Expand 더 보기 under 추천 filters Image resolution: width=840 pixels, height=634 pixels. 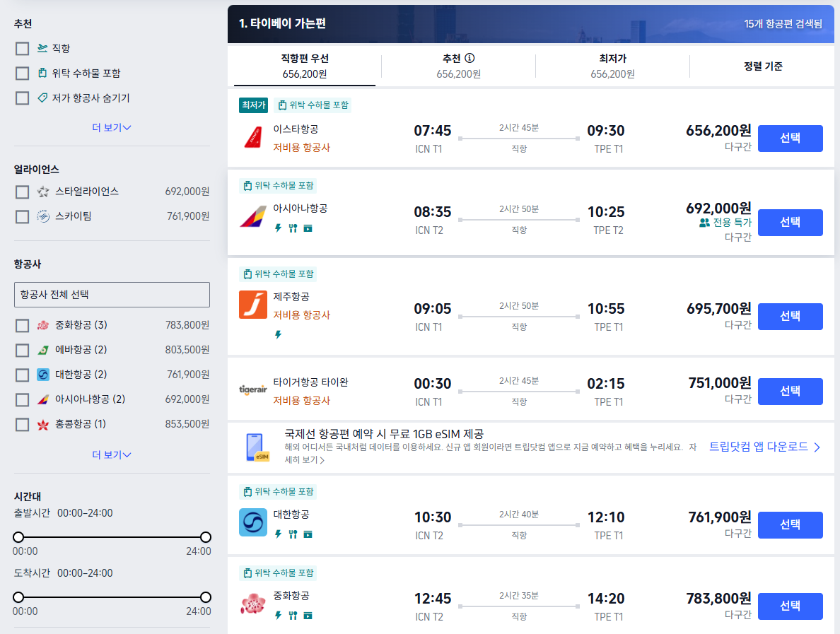click(112, 127)
